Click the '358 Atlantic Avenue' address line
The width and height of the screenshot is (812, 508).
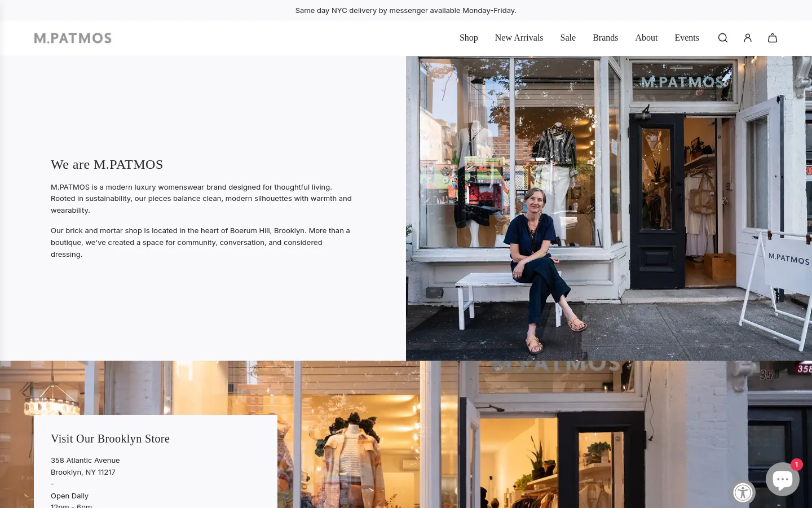pyautogui.click(x=85, y=461)
